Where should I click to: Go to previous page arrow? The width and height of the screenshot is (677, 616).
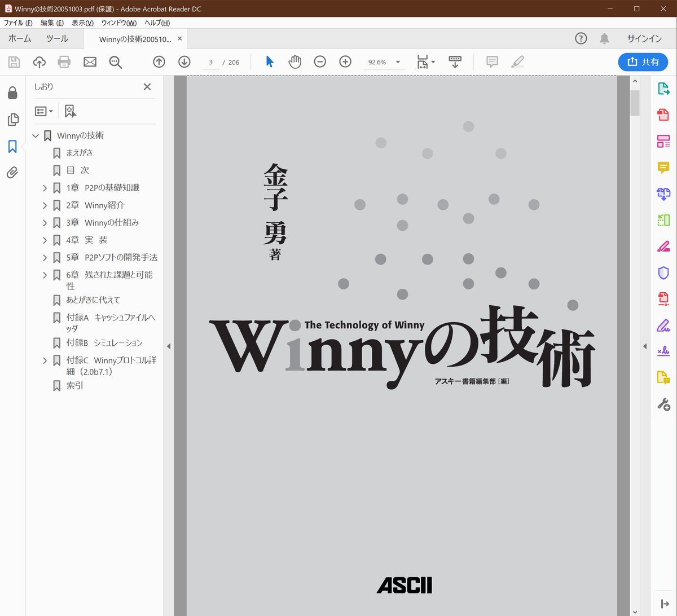159,62
